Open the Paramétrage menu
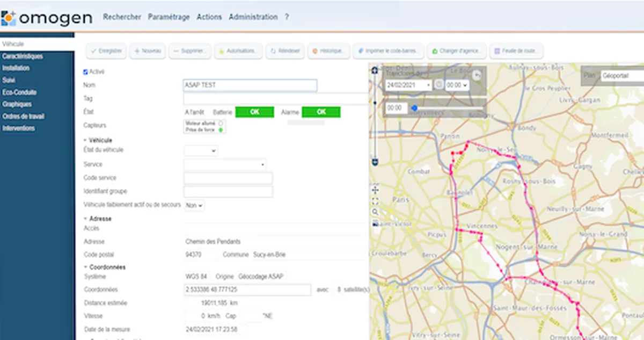 [169, 17]
